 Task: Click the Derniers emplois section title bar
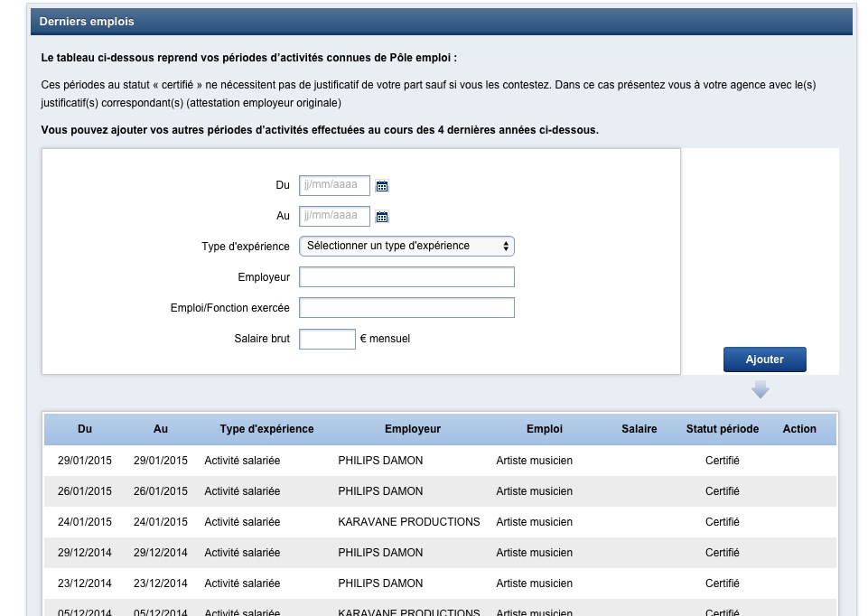pyautogui.click(x=441, y=22)
